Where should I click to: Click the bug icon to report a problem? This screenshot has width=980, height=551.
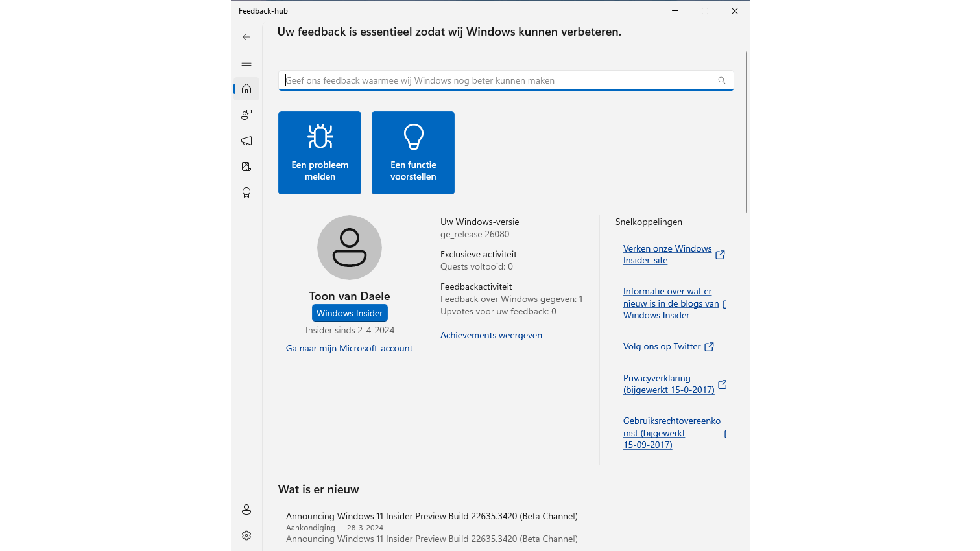click(320, 136)
